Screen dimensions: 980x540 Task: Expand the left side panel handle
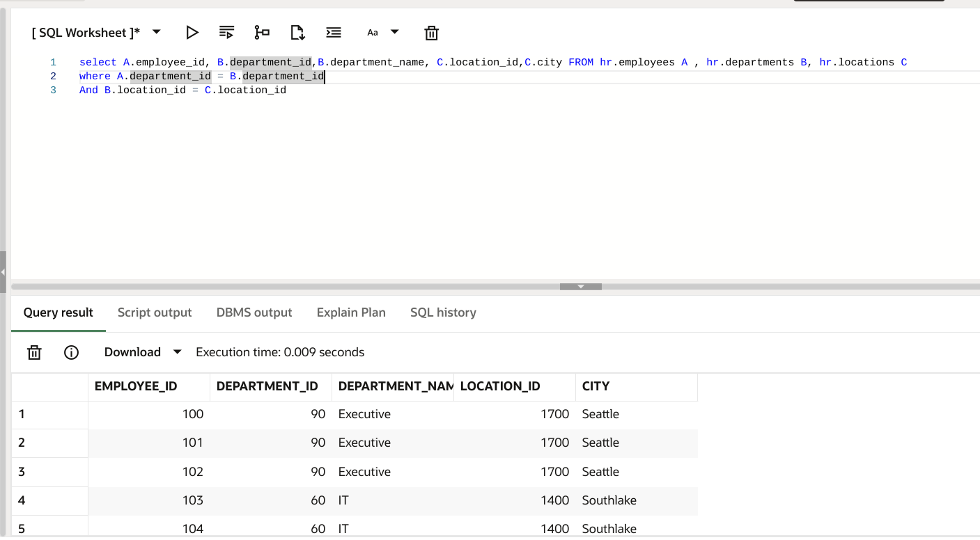pos(3,271)
